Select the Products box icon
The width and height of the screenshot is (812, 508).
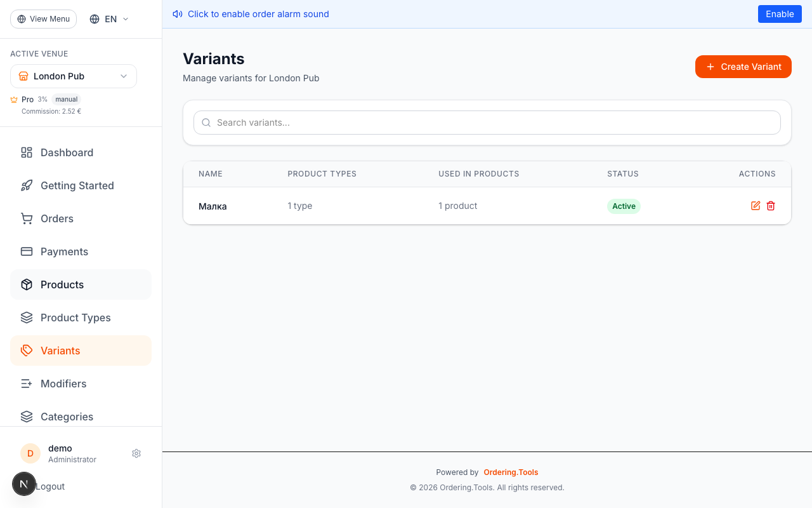pos(26,284)
